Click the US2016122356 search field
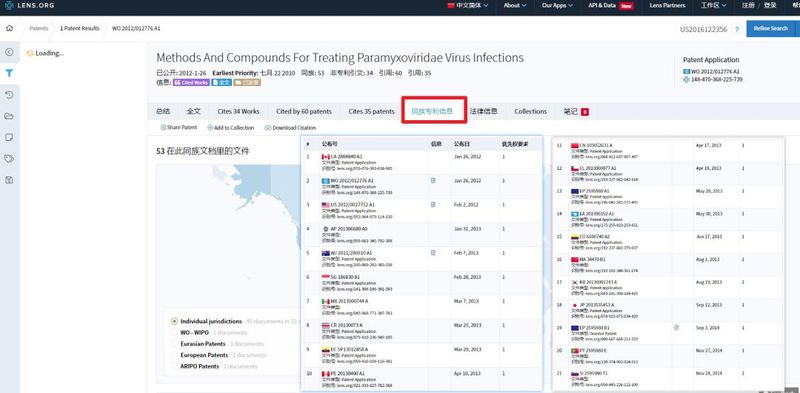 [x=703, y=29]
